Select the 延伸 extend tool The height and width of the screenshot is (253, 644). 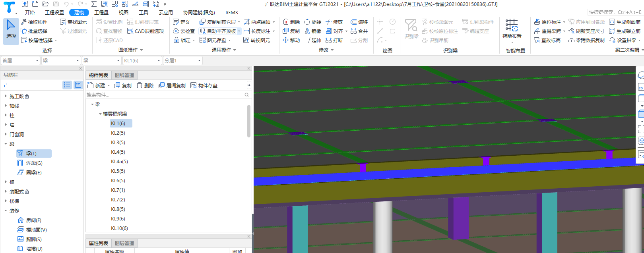tap(312, 40)
